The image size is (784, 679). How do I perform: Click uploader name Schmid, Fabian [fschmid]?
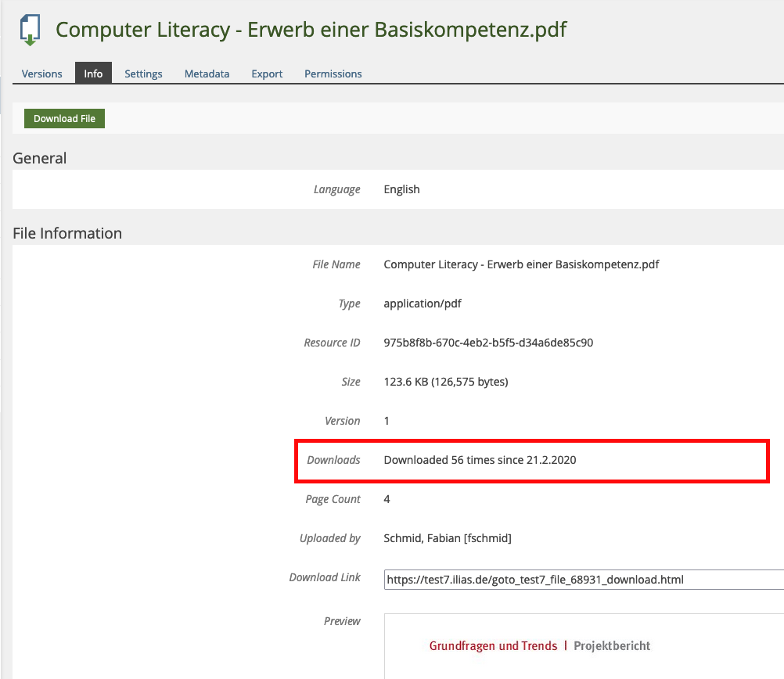click(x=447, y=538)
